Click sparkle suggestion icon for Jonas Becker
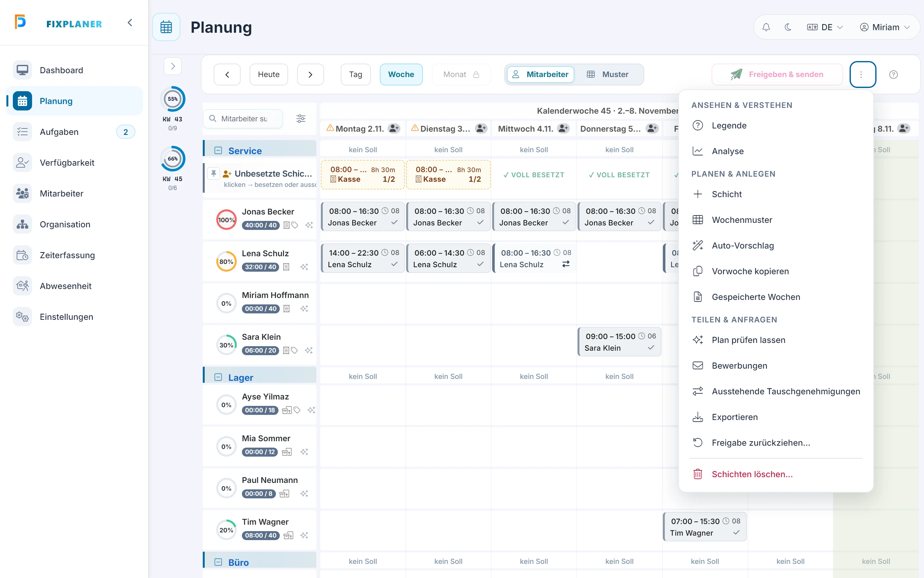This screenshot has height=578, width=924. [x=309, y=225]
